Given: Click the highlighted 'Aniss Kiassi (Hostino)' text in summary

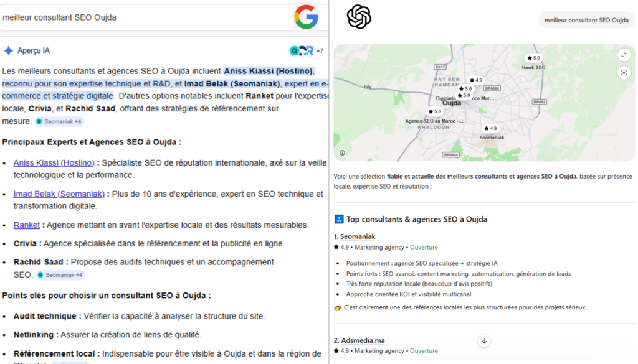Looking at the screenshot, I should point(268,71).
